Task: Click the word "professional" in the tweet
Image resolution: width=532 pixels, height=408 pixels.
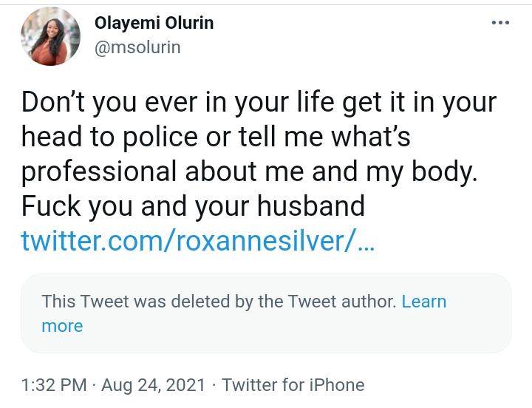Action: 99,171
